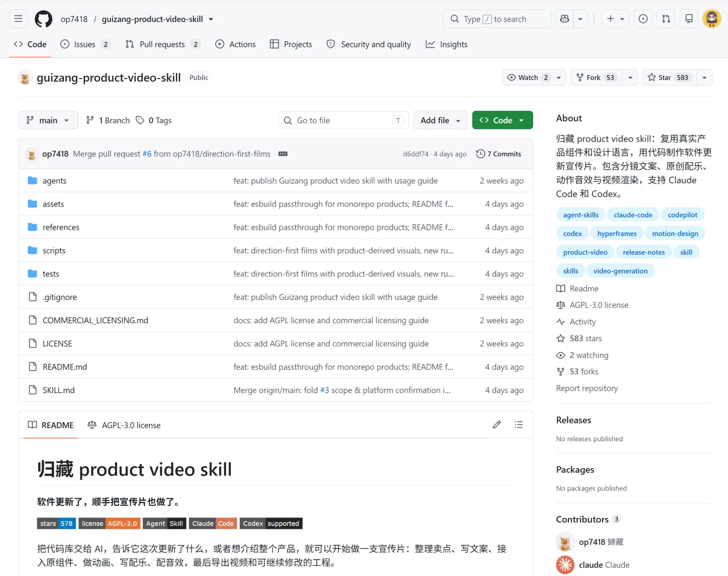
Task: Open the hamburger navigation menu
Action: tap(18, 19)
